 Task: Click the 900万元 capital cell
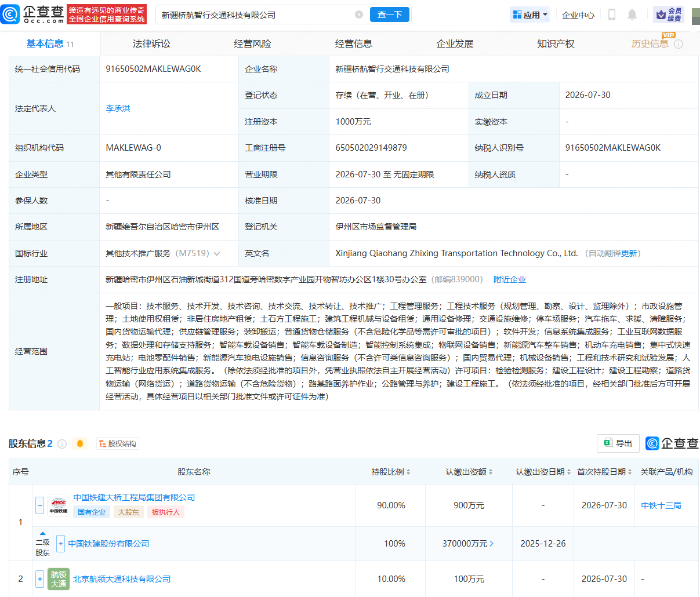point(469,505)
